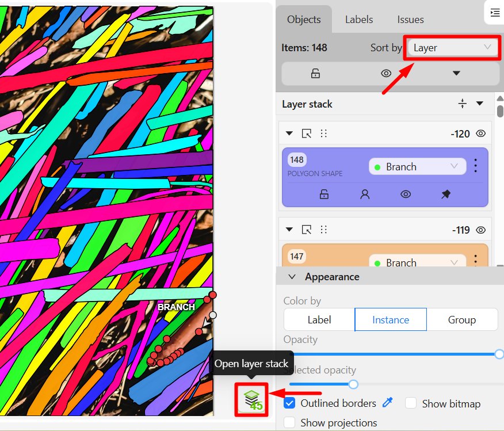Select objects on layer -120 icon

307,133
